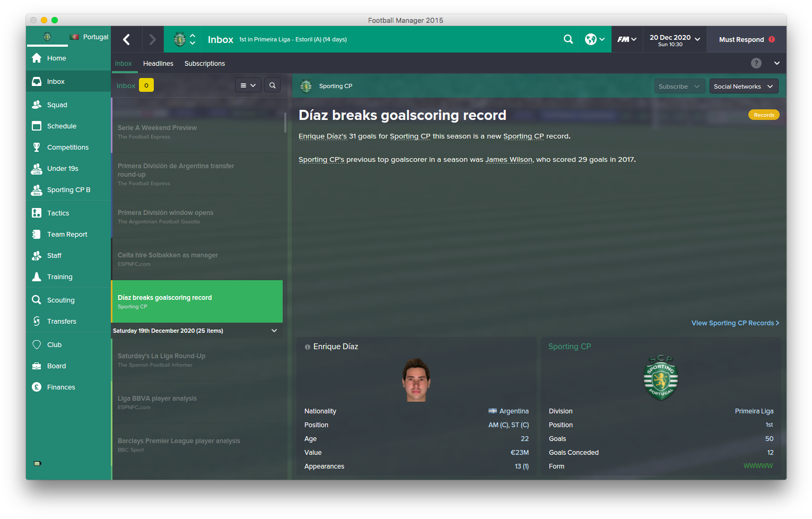Switch to the Headlines tab
This screenshot has width=812, height=519.
158,63
